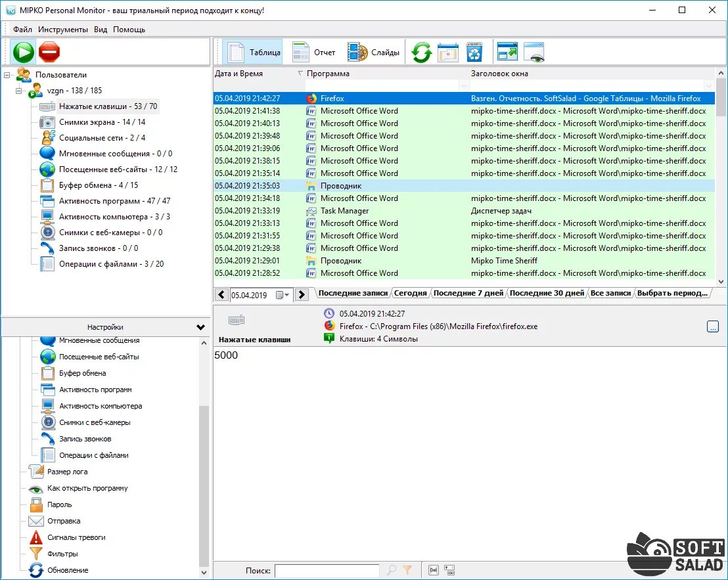Go to next date
Viewport: 728px width, 580px height.
tap(302, 295)
